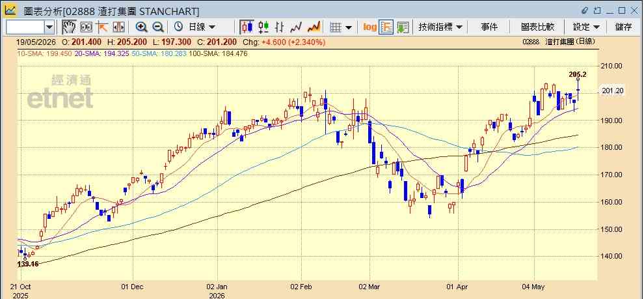Click the date 19/05/2026 text
This screenshot has height=299, width=644.
tap(36, 42)
